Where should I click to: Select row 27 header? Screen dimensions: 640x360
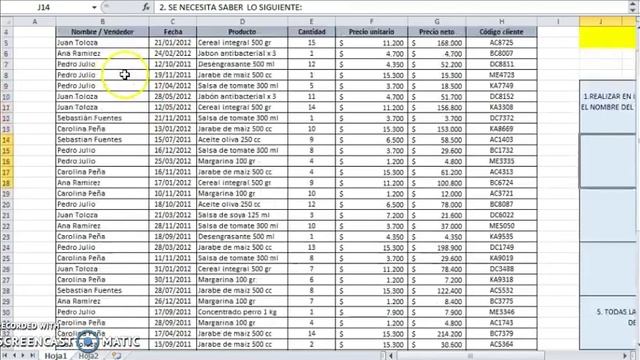(7, 280)
